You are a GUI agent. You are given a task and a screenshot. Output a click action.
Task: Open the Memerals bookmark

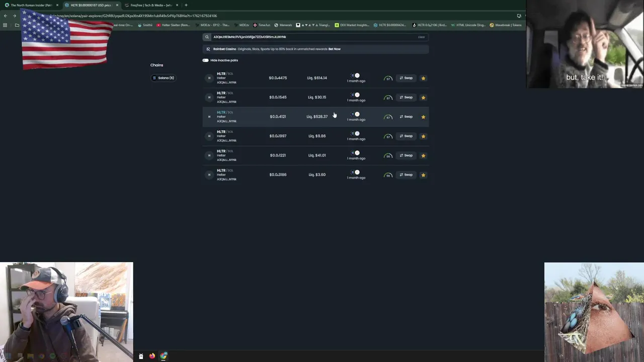click(x=283, y=25)
